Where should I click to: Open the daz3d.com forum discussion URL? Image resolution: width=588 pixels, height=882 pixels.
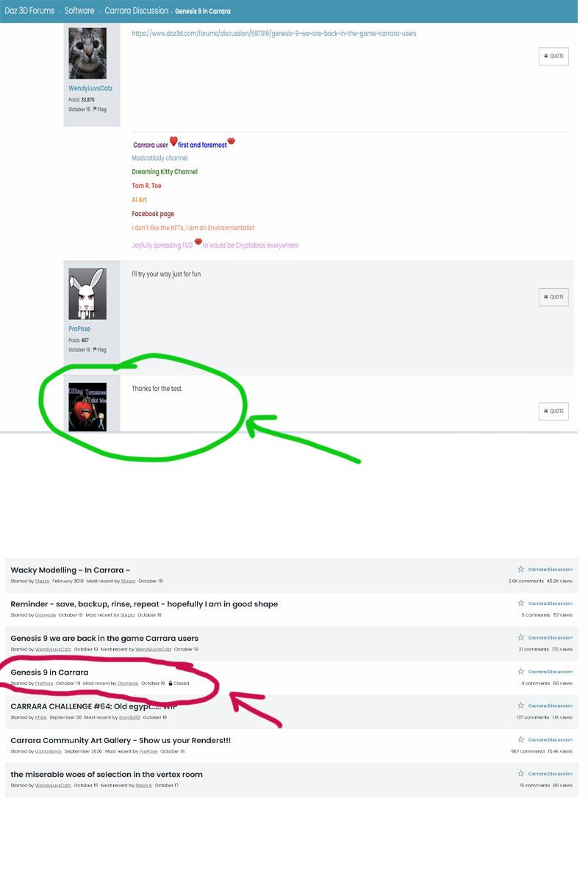tap(274, 34)
